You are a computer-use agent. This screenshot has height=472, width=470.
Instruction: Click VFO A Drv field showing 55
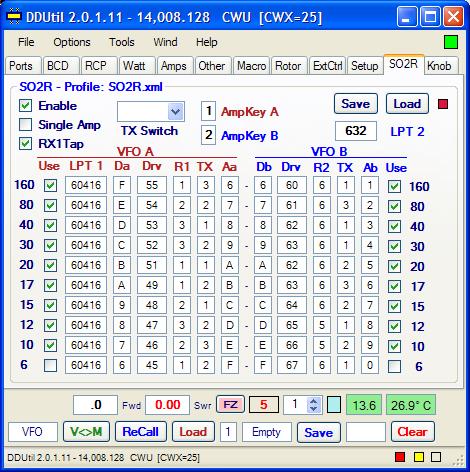click(152, 185)
